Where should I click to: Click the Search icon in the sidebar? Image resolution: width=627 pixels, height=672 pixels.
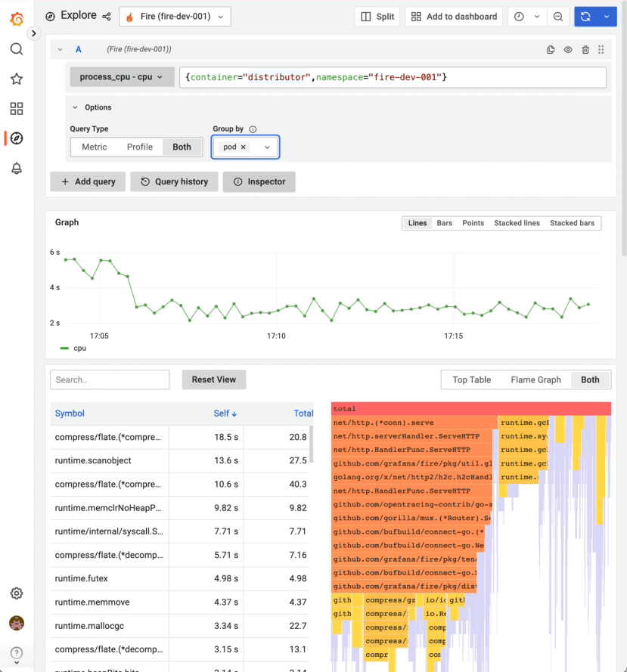coord(17,48)
